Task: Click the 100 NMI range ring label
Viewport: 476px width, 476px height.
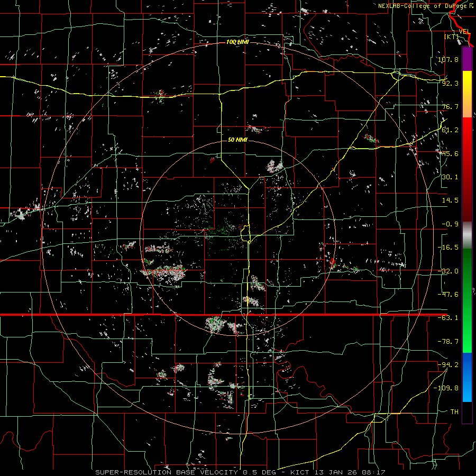Action: point(237,42)
